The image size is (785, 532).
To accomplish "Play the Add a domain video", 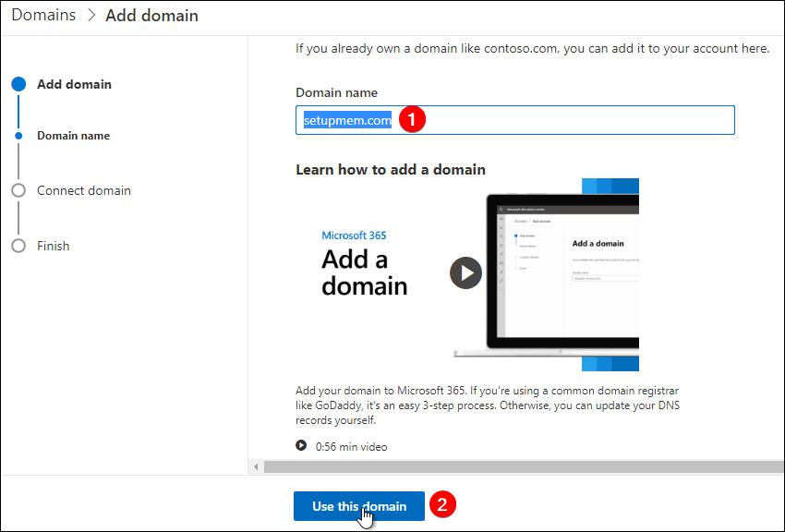I will [x=465, y=272].
